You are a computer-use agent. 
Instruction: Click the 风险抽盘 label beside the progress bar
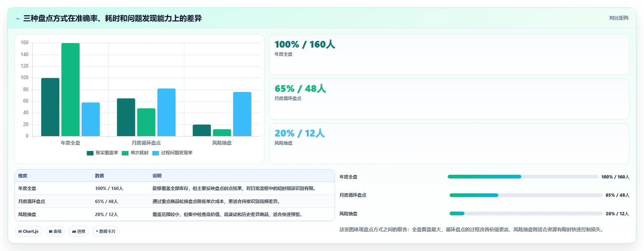(348, 214)
